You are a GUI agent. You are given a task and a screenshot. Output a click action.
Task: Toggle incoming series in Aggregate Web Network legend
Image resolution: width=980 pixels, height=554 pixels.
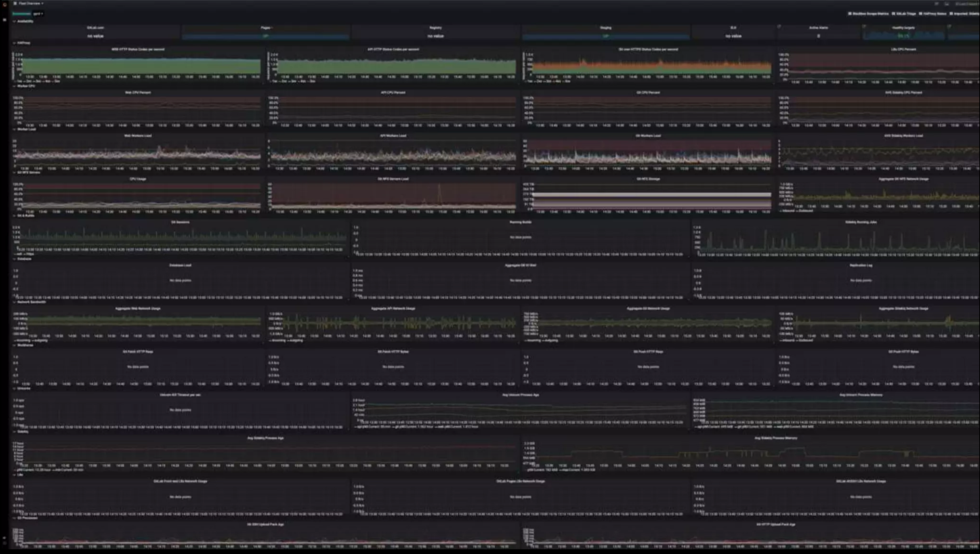pos(22,340)
